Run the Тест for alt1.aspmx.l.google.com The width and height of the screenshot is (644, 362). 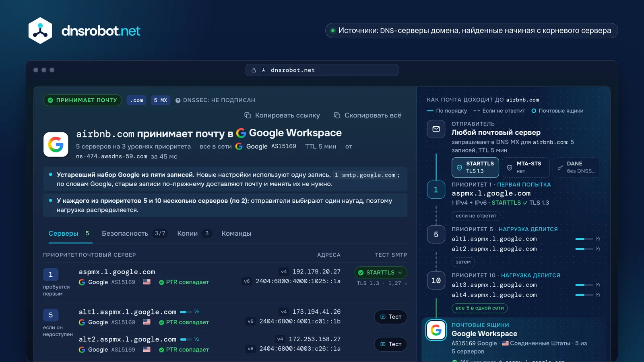(x=390, y=317)
